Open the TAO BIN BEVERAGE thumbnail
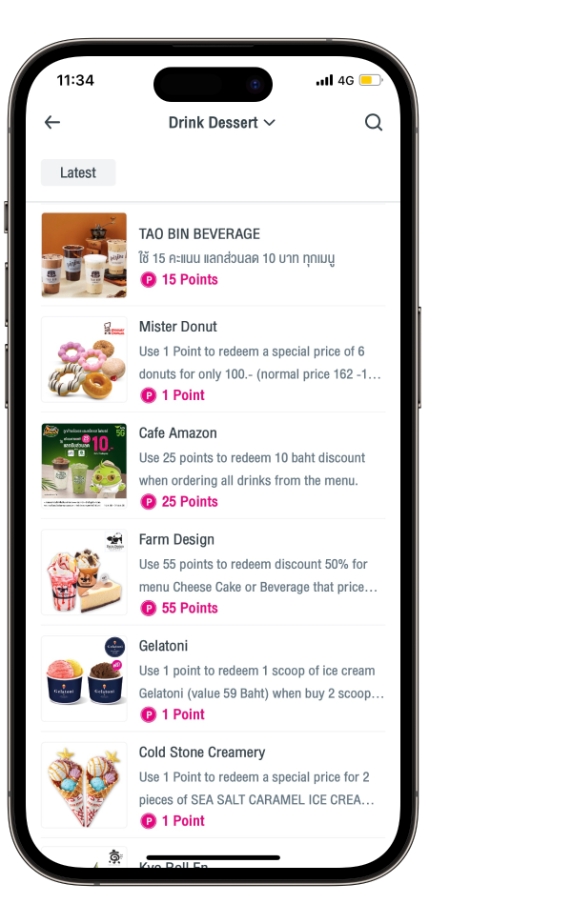 point(84,255)
